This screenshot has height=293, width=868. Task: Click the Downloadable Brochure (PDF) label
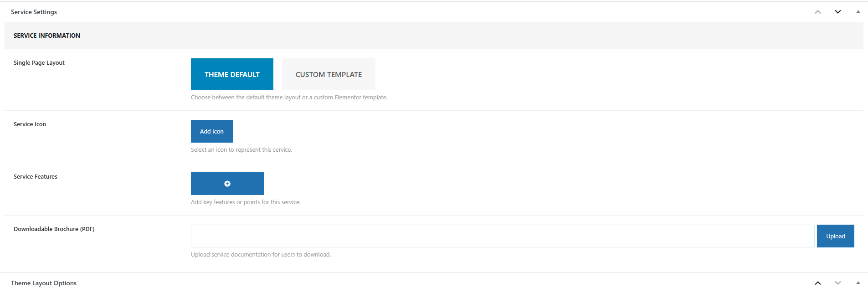tap(54, 229)
